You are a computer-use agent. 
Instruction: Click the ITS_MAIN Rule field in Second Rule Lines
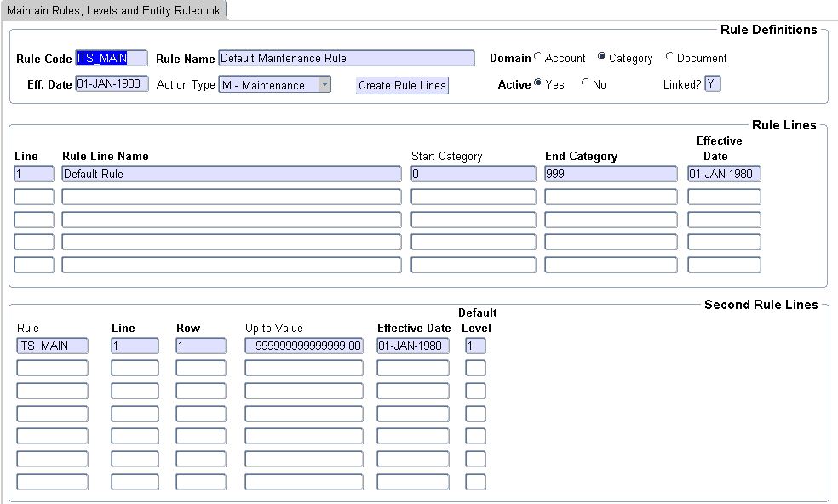click(x=52, y=346)
